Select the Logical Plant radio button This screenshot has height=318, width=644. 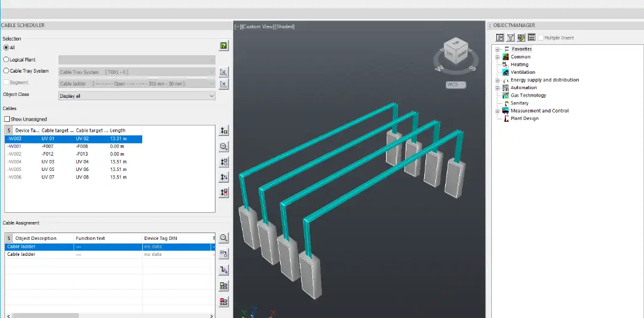coord(7,60)
